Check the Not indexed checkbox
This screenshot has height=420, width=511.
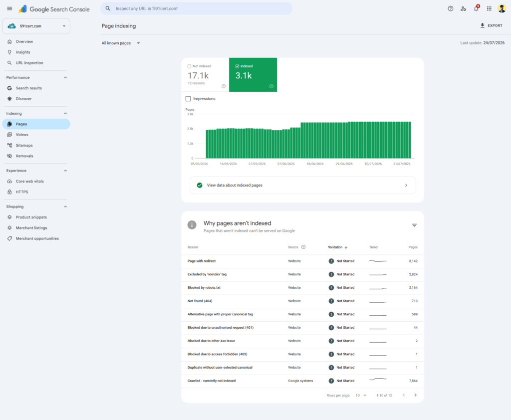pos(189,66)
